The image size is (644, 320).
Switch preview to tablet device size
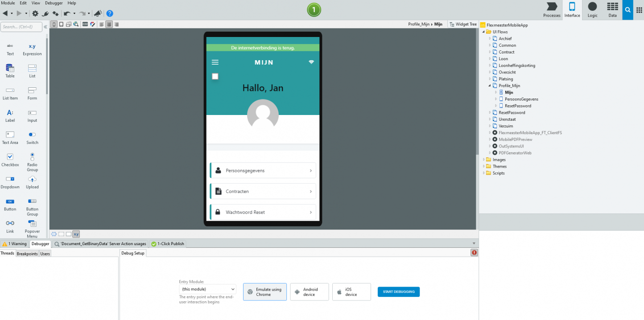click(x=61, y=24)
